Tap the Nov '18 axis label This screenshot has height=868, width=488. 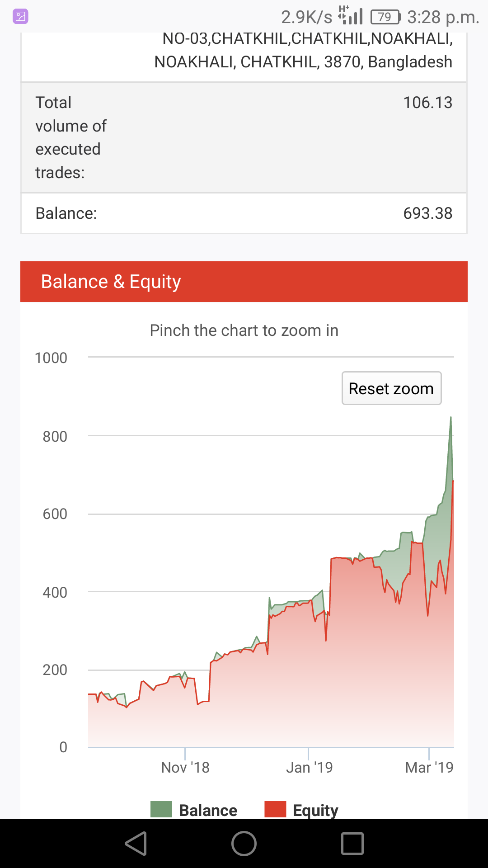[x=185, y=767]
